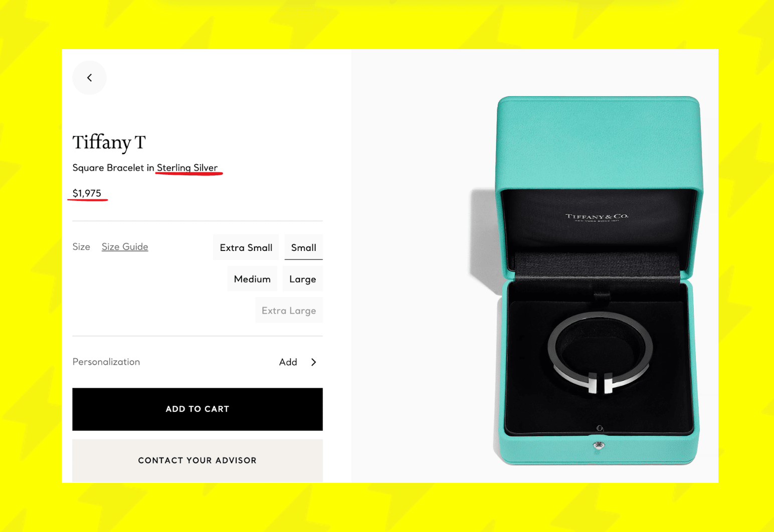This screenshot has width=774, height=532.
Task: Pick the Extra Large size option
Action: pos(289,311)
